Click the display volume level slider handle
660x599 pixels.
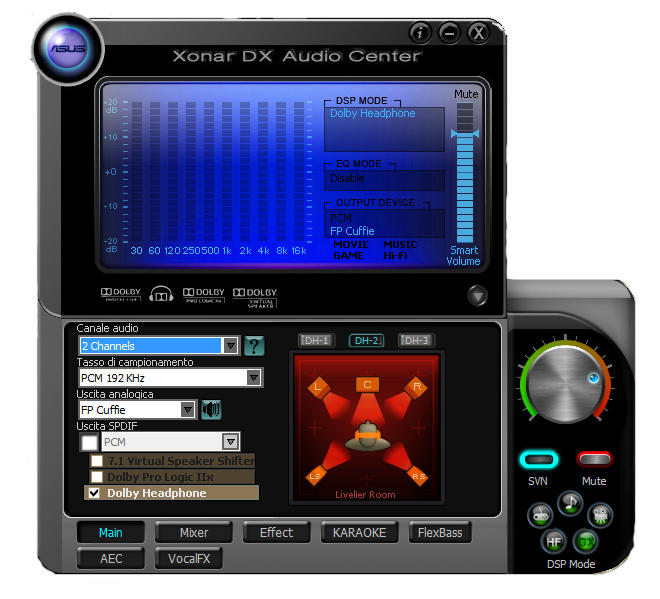pos(465,134)
